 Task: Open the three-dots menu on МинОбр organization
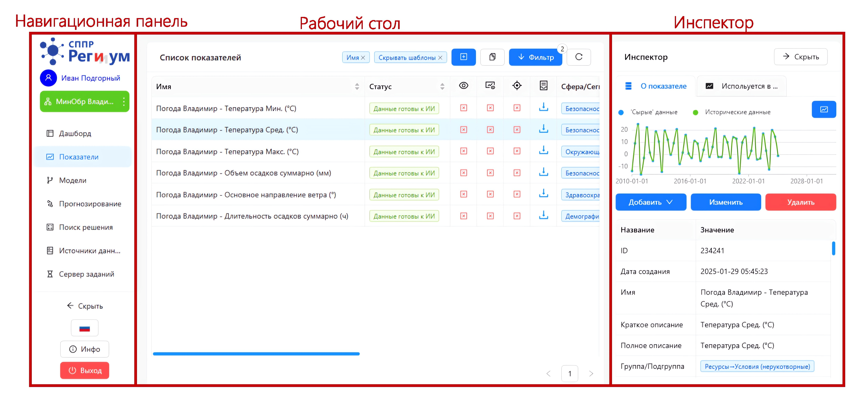coord(124,102)
